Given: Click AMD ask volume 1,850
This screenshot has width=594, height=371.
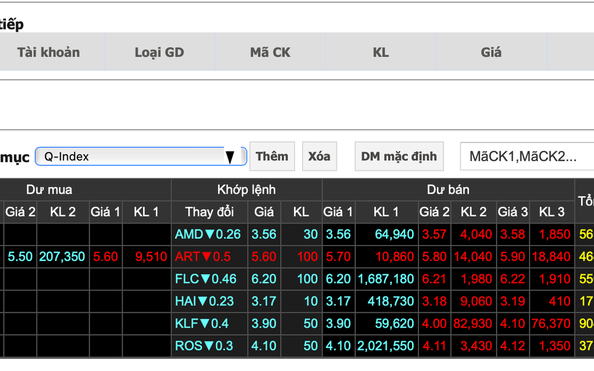Looking at the screenshot, I should pos(552,234).
